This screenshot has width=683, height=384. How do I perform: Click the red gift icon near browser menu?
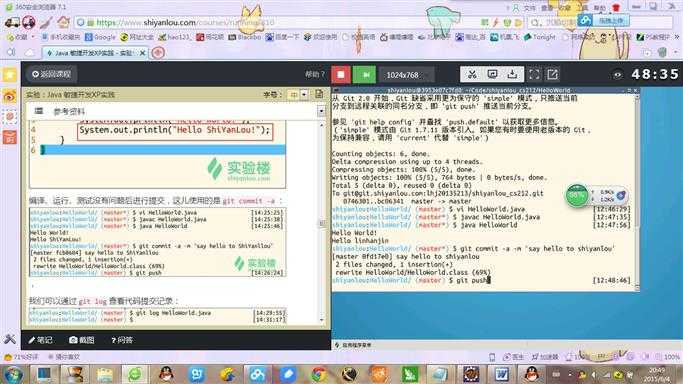pos(616,7)
